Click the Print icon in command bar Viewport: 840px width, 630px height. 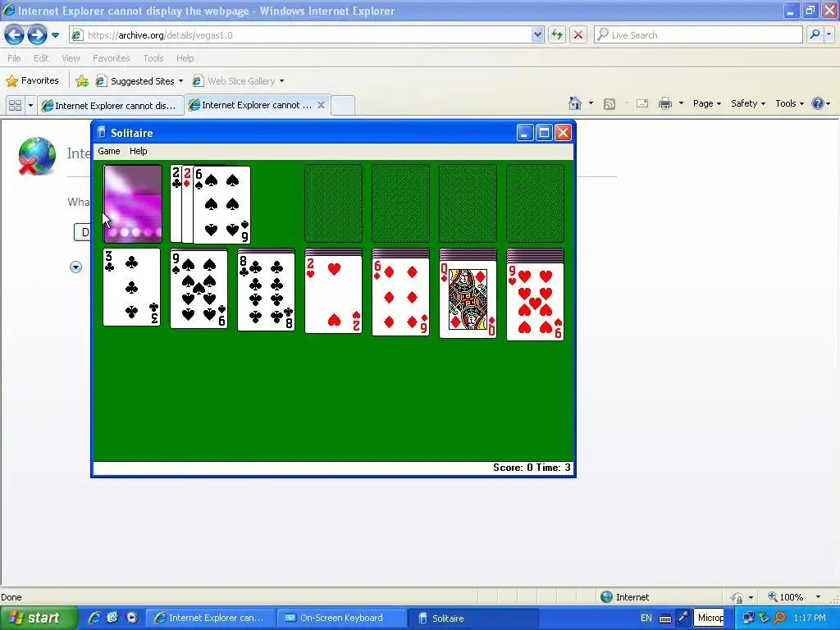click(664, 103)
